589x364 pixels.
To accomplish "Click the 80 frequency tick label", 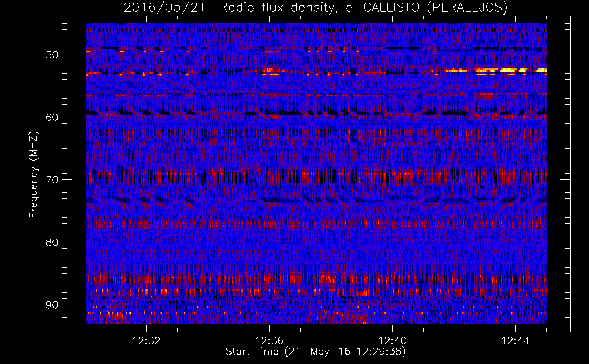I will (x=52, y=242).
